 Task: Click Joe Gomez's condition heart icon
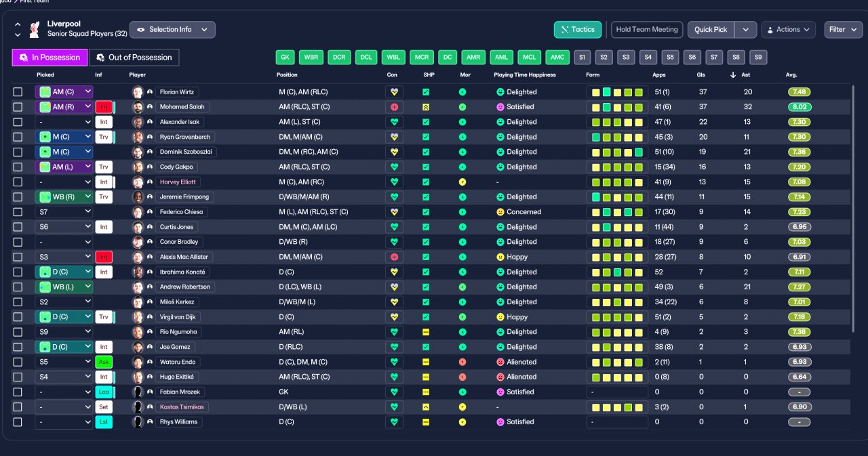pyautogui.click(x=394, y=347)
